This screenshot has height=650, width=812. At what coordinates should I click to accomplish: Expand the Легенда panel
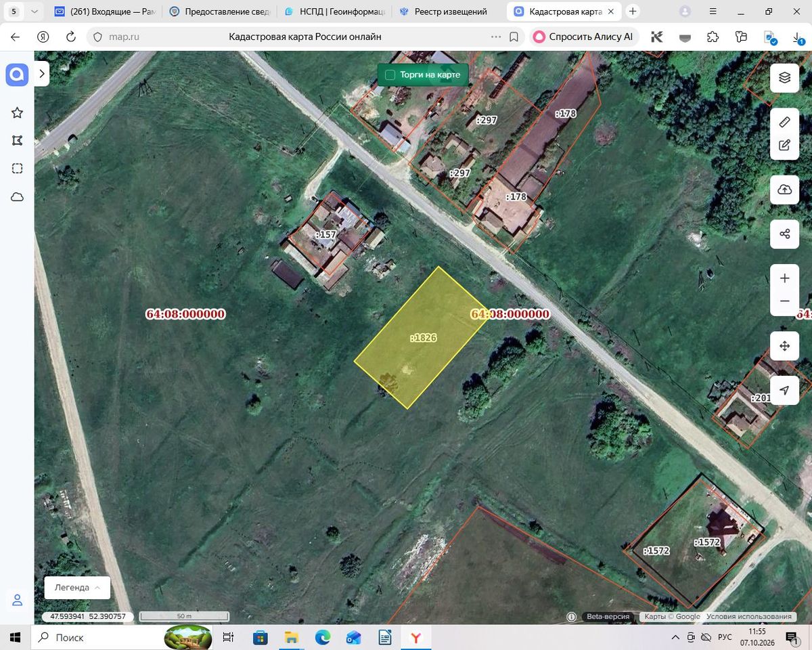point(77,588)
